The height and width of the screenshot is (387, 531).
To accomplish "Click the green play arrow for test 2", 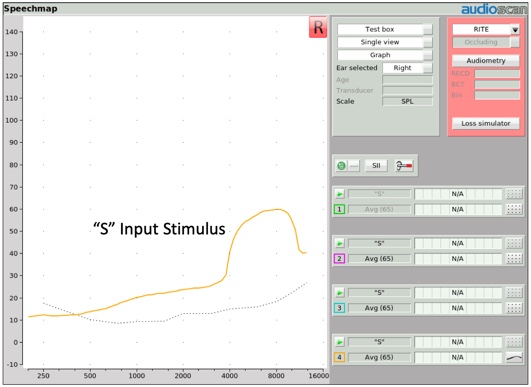I will tap(339, 243).
